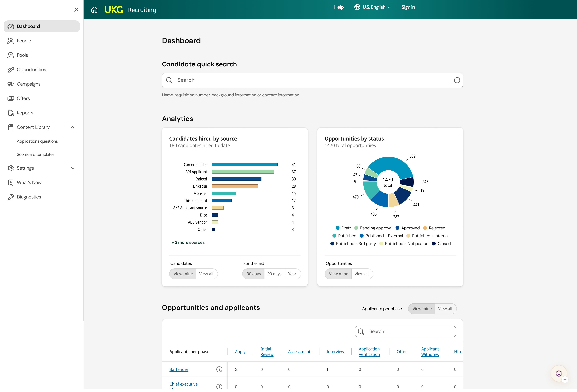Click the Bartender opportunity link
Screen dimensions: 577x392
(179, 369)
